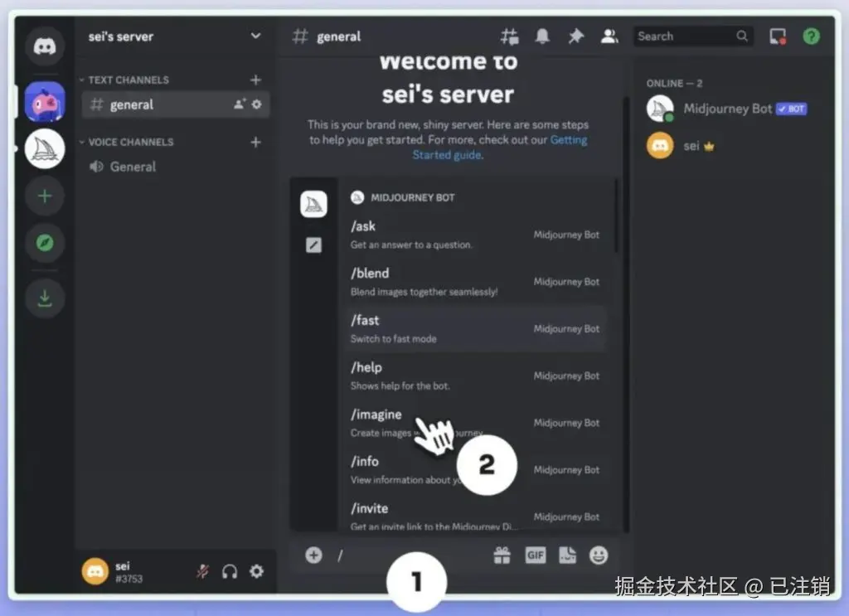Select Midjourney Bot in command sidebar

[313, 204]
